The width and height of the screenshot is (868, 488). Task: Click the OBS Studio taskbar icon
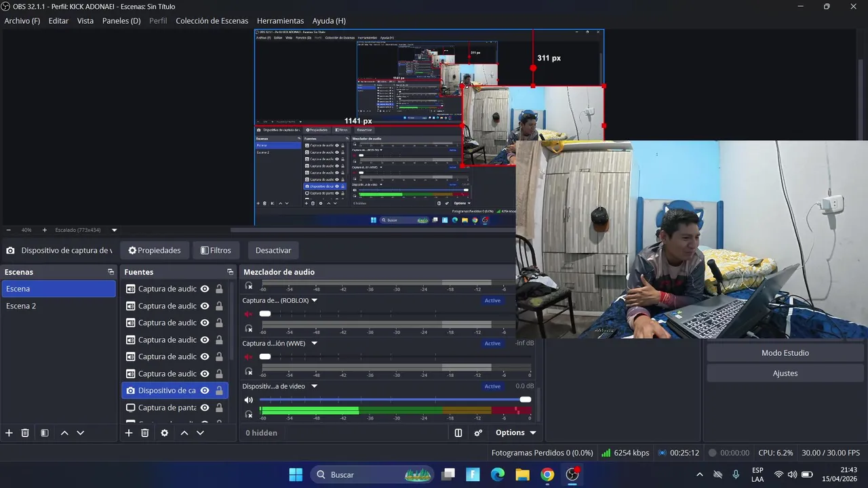pyautogui.click(x=572, y=474)
